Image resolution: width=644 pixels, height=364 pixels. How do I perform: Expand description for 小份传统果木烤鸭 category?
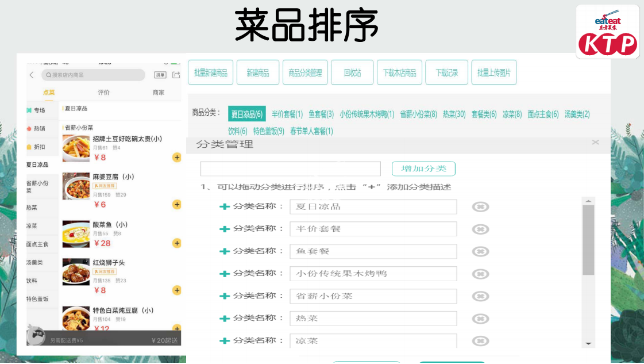[x=225, y=274]
